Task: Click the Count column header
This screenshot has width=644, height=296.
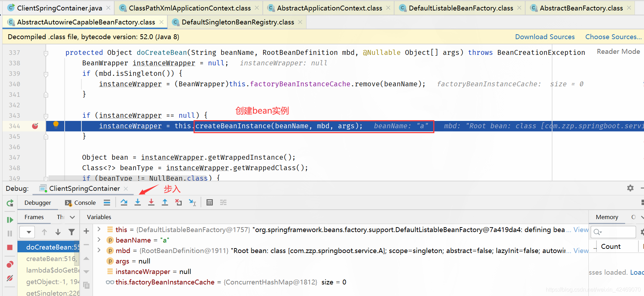Action: [611, 246]
